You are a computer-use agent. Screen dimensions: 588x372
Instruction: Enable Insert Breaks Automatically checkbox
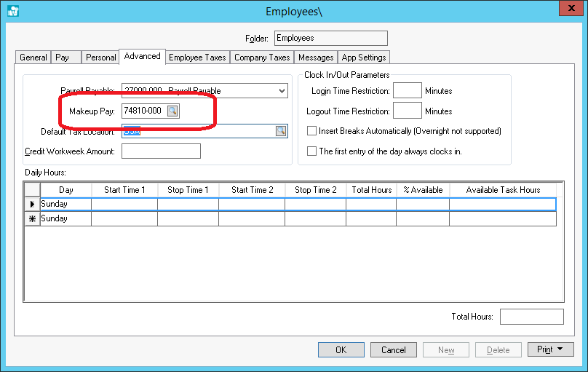point(312,131)
